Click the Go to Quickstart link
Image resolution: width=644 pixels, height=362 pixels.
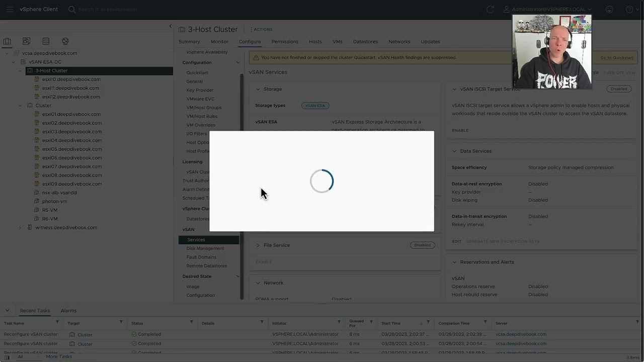coord(617,58)
